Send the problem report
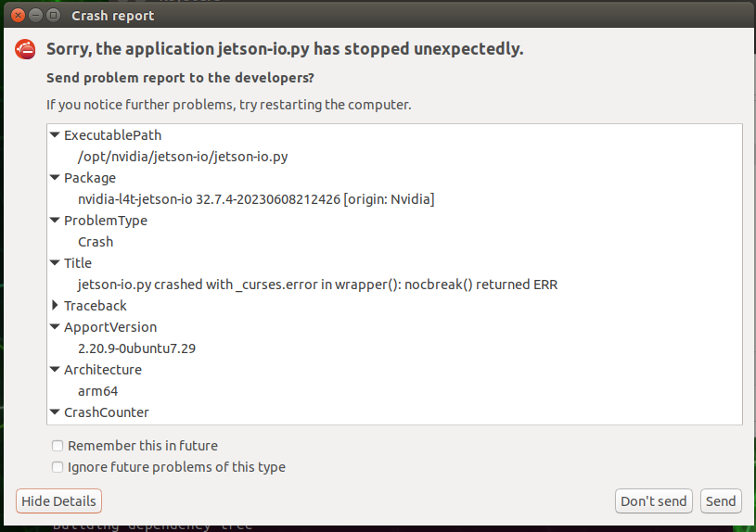The width and height of the screenshot is (756, 532). (721, 501)
